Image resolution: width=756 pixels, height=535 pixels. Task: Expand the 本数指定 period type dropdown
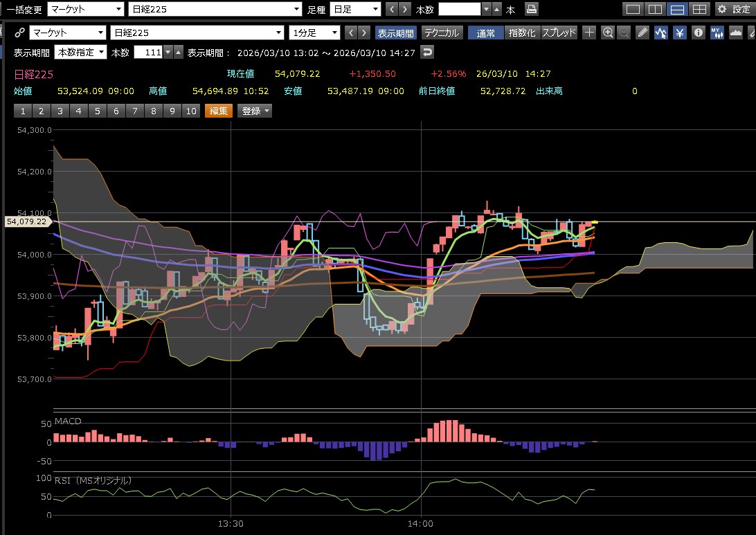click(80, 52)
